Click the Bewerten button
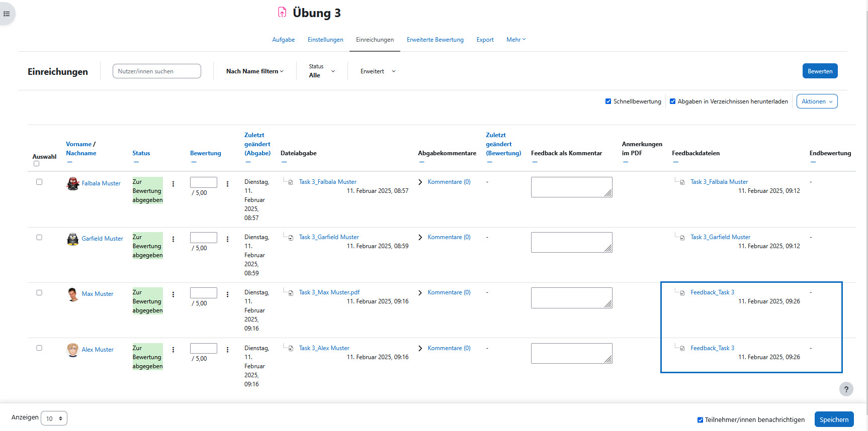868x431 pixels. click(x=820, y=71)
